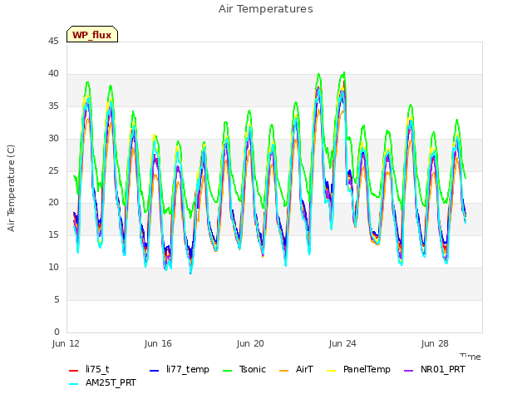532x399 pixels.
Task: Toggle li75_t series in legend
Action: pos(89,369)
